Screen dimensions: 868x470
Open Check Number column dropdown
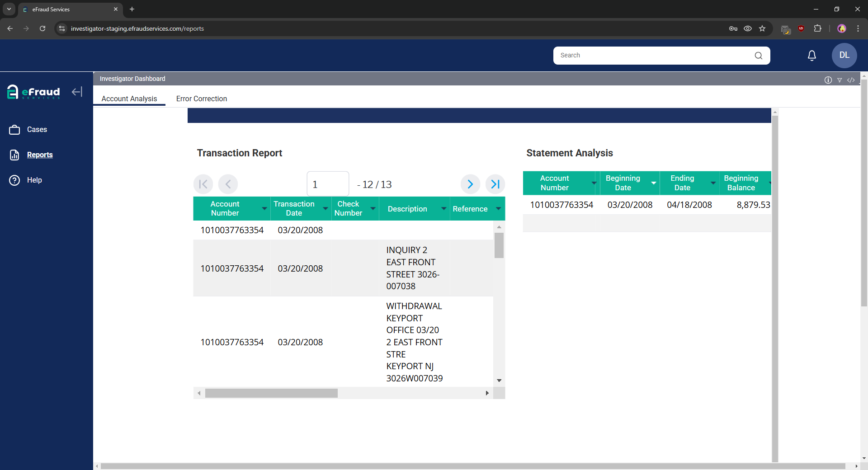[x=373, y=209]
